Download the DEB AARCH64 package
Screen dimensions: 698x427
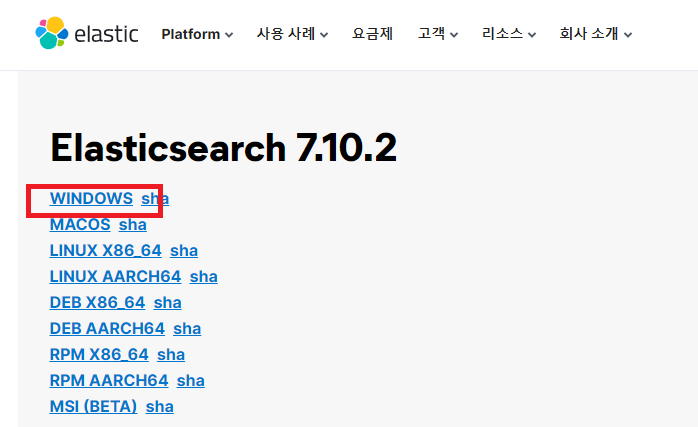107,329
